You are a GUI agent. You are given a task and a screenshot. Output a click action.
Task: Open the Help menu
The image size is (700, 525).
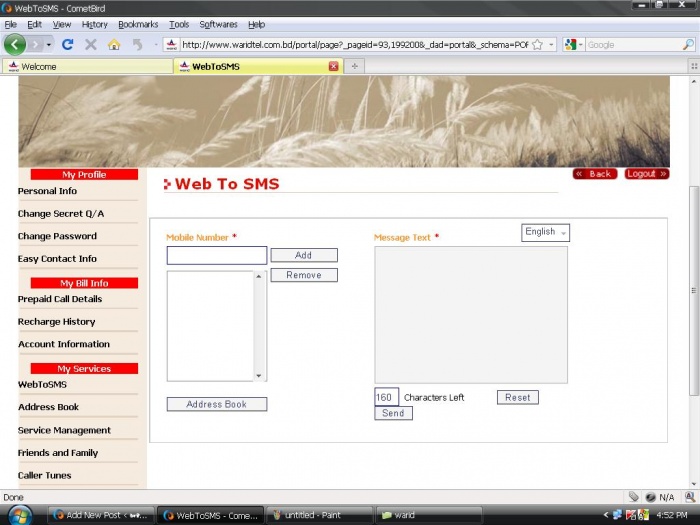[x=257, y=25]
